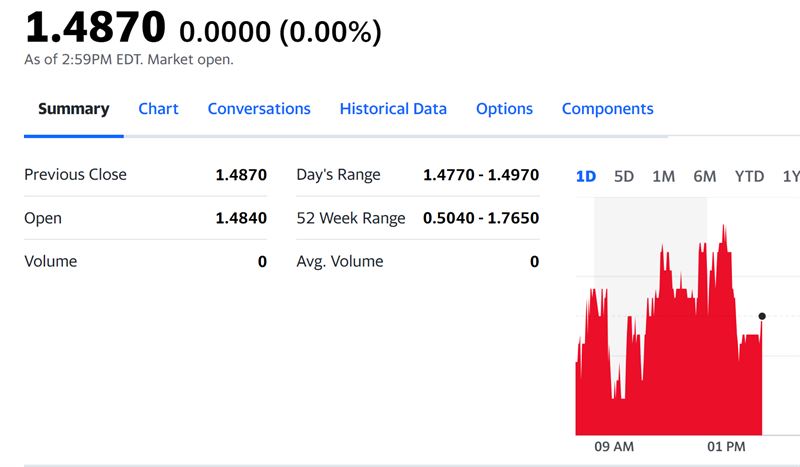Click the Open price value 1.4840
This screenshot has width=800, height=467.
click(241, 218)
